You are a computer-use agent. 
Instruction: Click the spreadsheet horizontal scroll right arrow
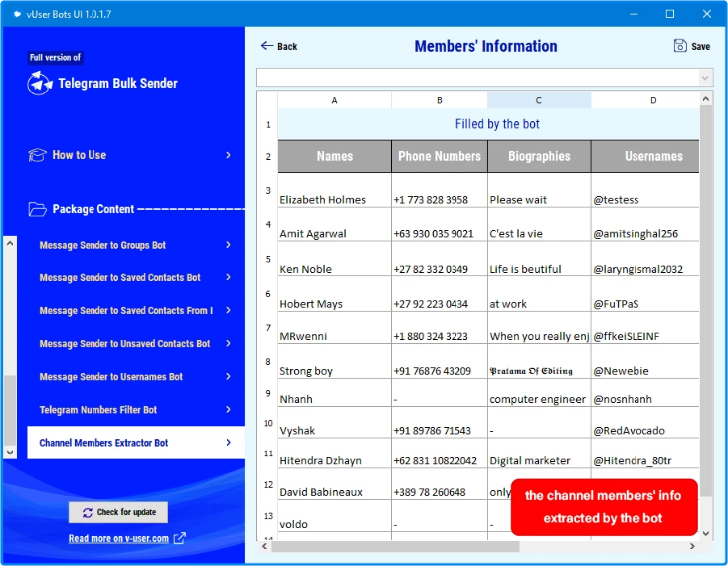(x=692, y=546)
